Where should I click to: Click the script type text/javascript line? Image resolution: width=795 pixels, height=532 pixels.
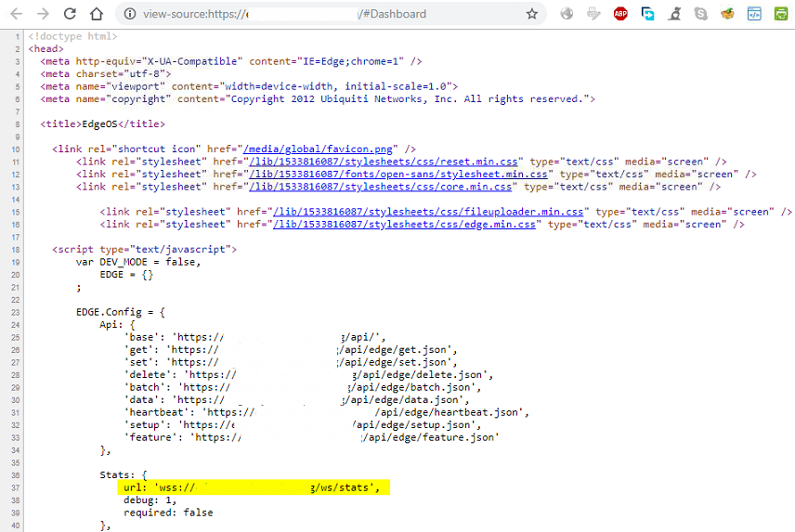point(145,249)
